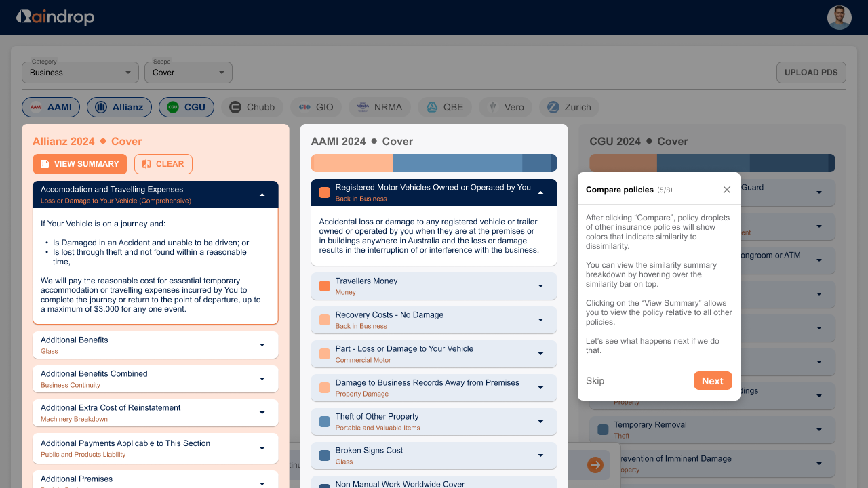
Task: Toggle the AAMI insurer chip
Action: pos(51,107)
